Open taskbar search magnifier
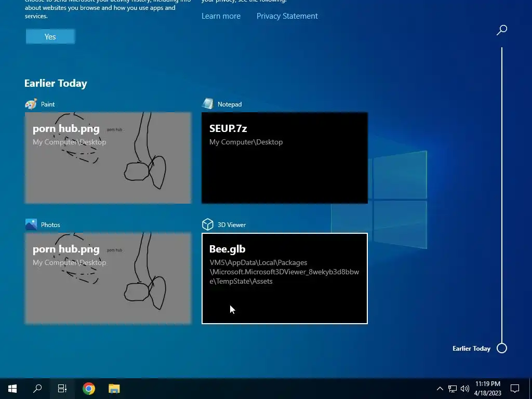The width and height of the screenshot is (532, 399). 37,389
